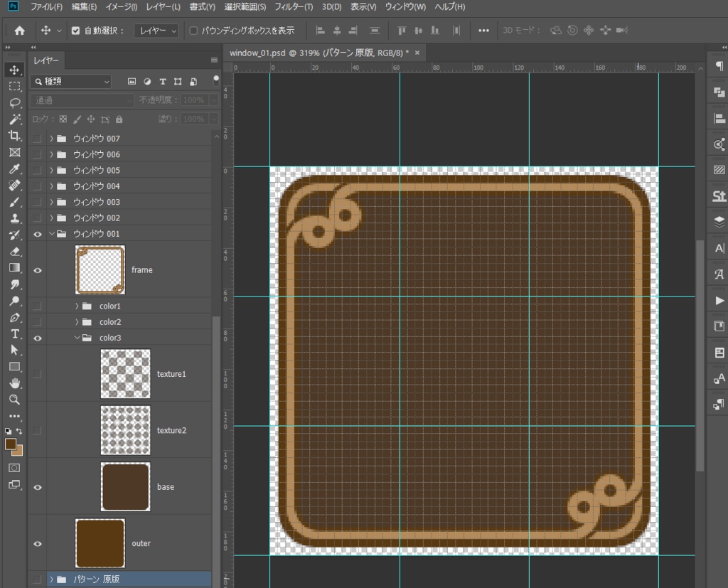728x588 pixels.
Task: Select the Lasso tool
Action: coord(14,102)
